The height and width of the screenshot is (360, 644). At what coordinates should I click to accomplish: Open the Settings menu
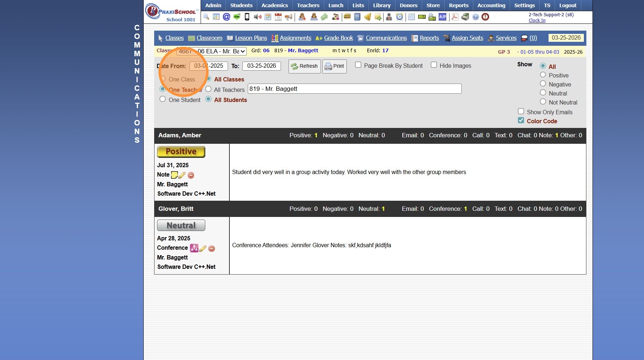coord(524,5)
